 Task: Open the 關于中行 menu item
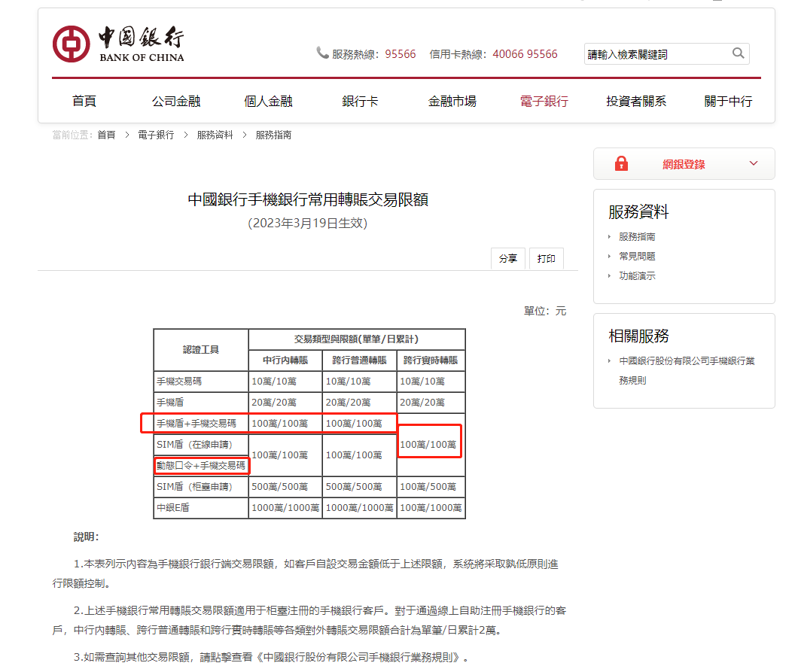[727, 100]
